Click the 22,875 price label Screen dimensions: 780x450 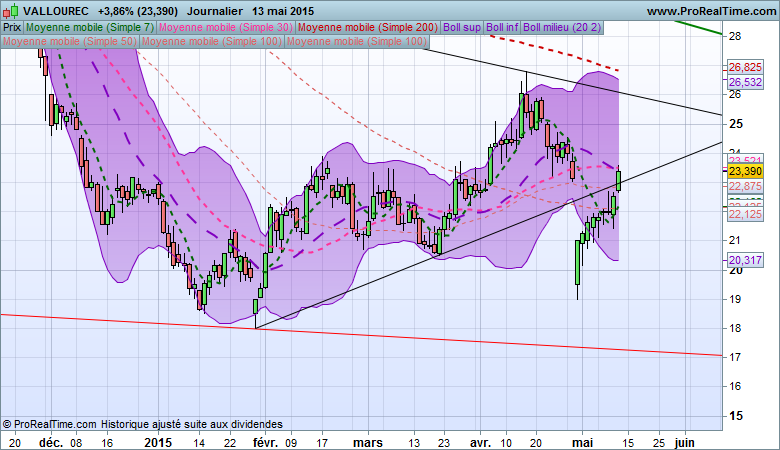[x=745, y=186]
